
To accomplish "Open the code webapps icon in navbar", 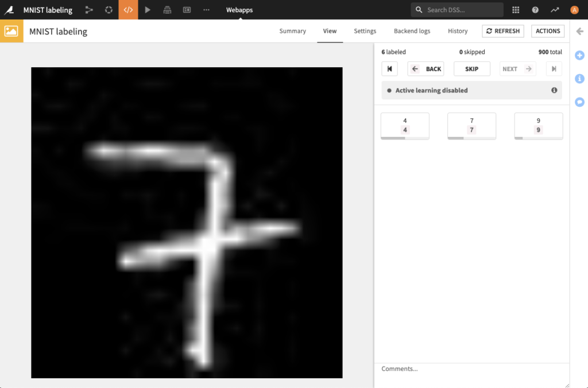I will (128, 10).
